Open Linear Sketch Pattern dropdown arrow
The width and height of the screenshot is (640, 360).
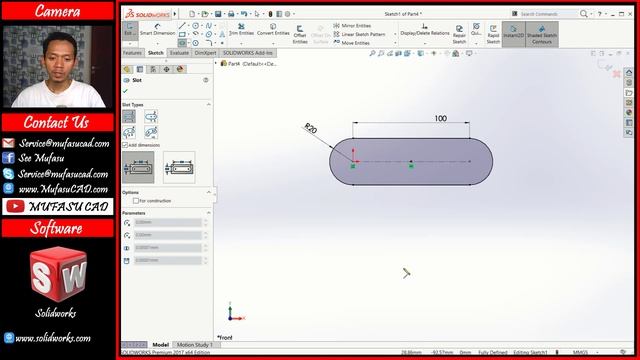click(x=395, y=34)
